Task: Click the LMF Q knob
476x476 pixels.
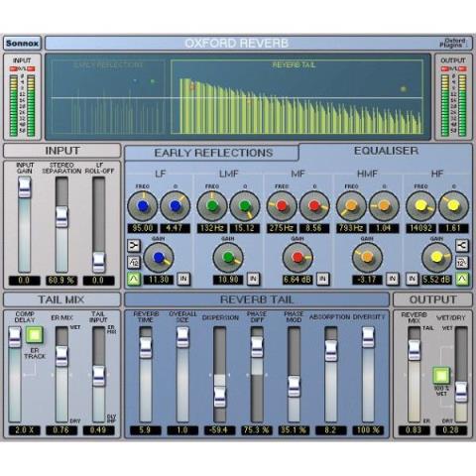Action: coord(245,206)
